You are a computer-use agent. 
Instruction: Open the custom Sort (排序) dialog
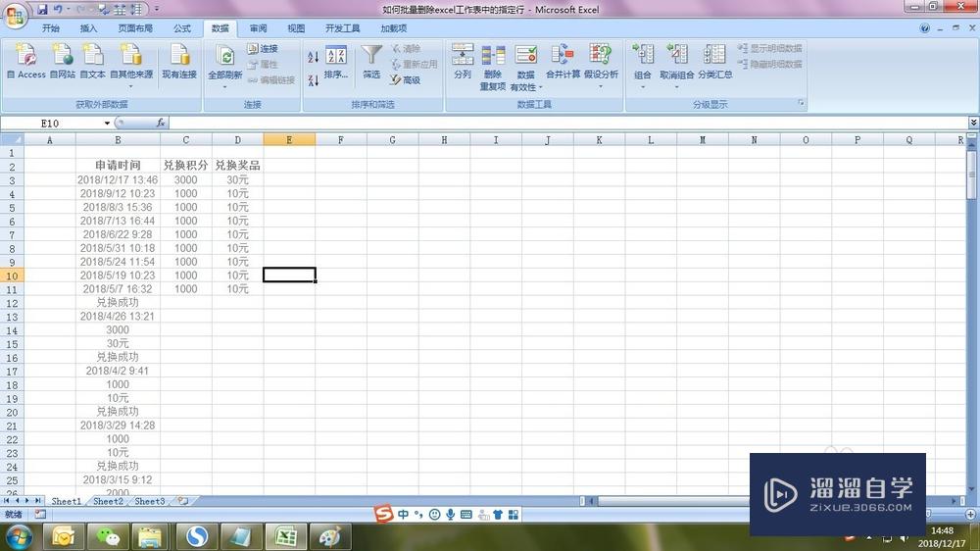click(336, 62)
